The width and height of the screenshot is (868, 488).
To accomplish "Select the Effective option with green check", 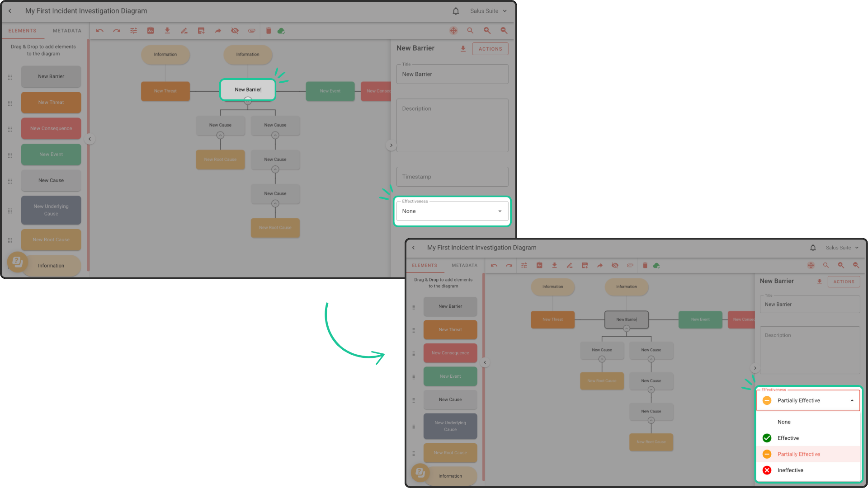I will (x=788, y=438).
